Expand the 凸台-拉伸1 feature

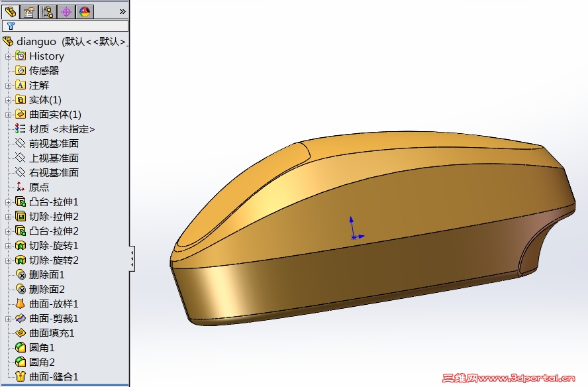pyautogui.click(x=8, y=202)
